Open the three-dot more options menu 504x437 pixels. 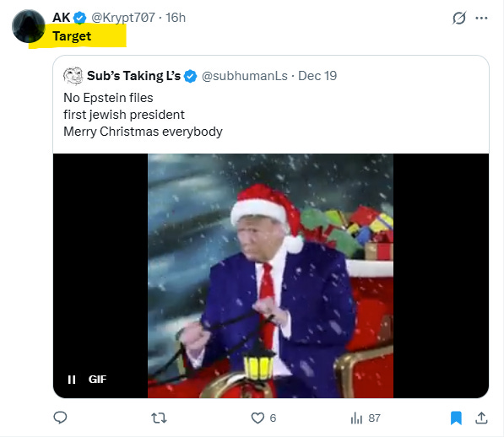click(x=481, y=18)
